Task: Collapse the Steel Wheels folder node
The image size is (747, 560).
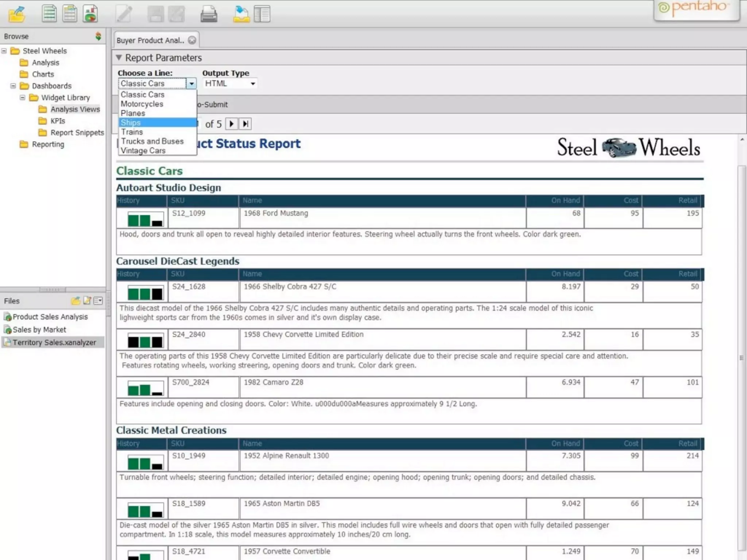Action: click(4, 51)
